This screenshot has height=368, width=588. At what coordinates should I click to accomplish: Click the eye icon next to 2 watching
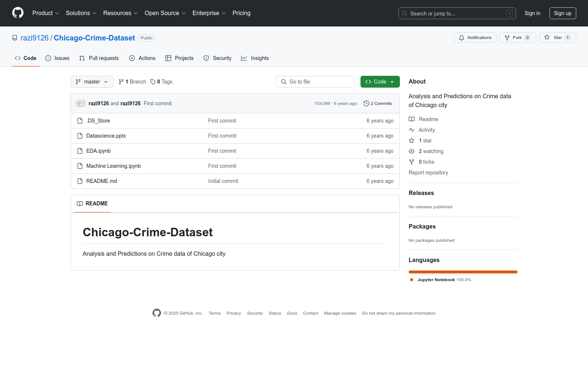point(412,151)
